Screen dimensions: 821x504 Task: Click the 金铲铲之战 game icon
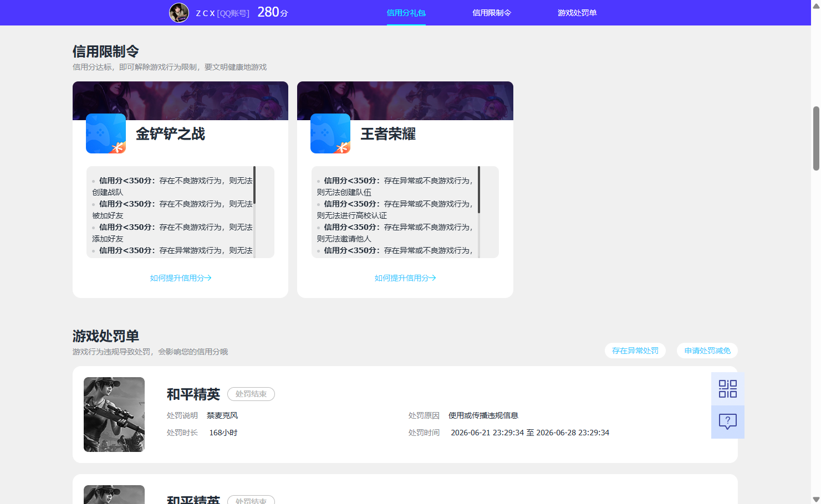point(106,133)
